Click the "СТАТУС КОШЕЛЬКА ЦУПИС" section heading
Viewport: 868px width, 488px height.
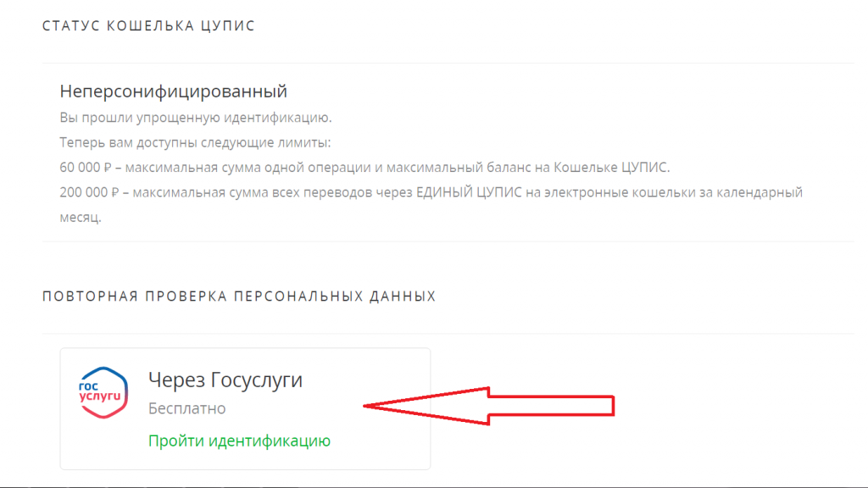point(148,26)
